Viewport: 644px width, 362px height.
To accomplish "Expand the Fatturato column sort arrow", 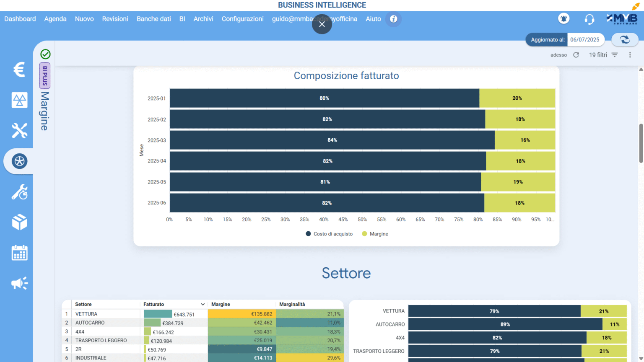I will (203, 305).
